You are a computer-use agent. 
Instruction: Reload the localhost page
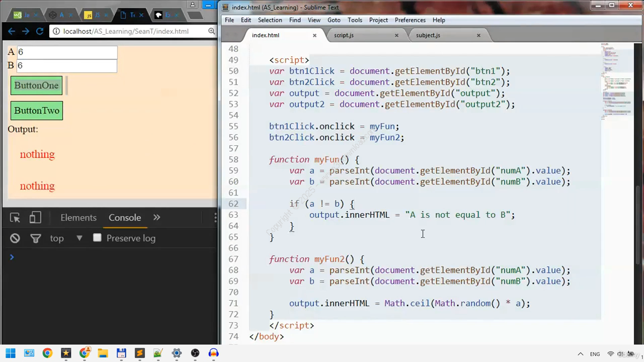tap(40, 31)
